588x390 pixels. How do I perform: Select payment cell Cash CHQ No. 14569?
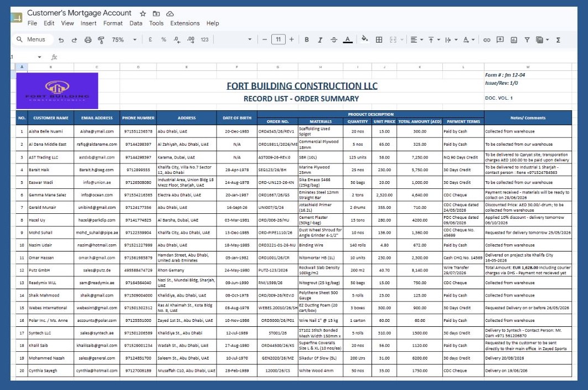pyautogui.click(x=463, y=258)
